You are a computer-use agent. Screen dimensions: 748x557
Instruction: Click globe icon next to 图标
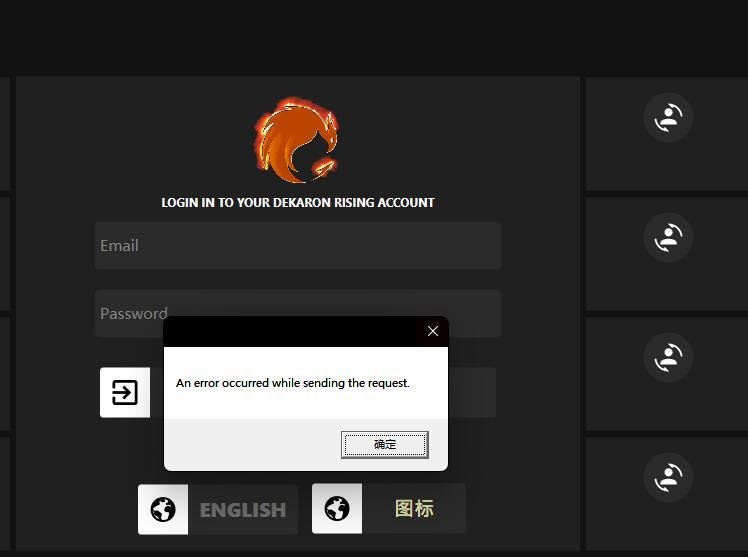coord(337,508)
